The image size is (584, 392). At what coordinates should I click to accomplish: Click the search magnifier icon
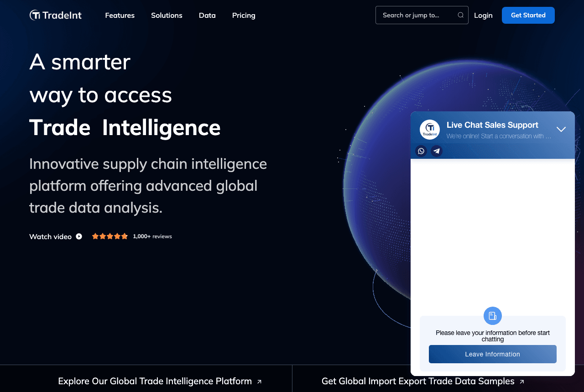click(x=460, y=15)
